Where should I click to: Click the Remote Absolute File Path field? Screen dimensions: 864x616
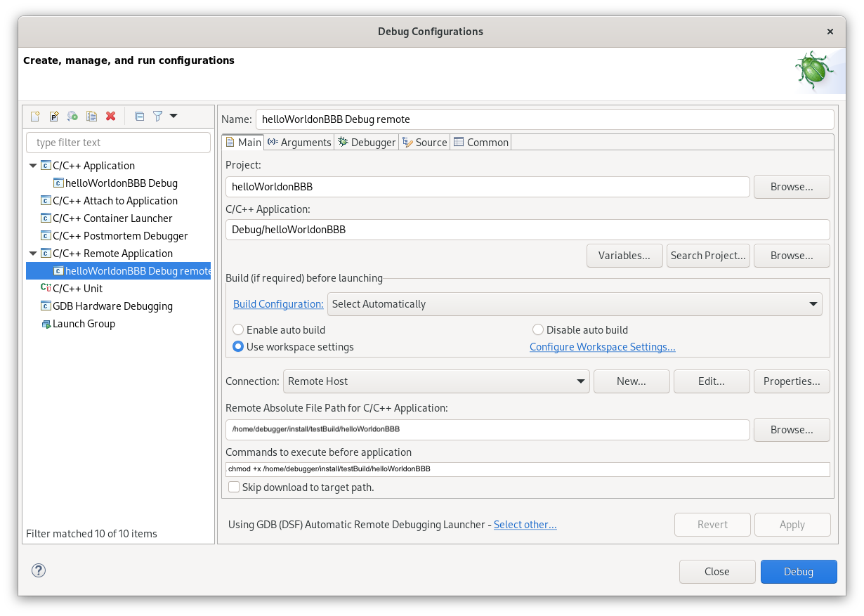487,429
